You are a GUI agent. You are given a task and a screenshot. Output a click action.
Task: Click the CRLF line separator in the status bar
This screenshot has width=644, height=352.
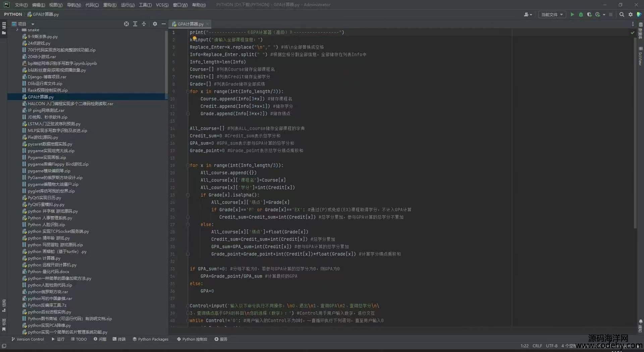point(537,346)
